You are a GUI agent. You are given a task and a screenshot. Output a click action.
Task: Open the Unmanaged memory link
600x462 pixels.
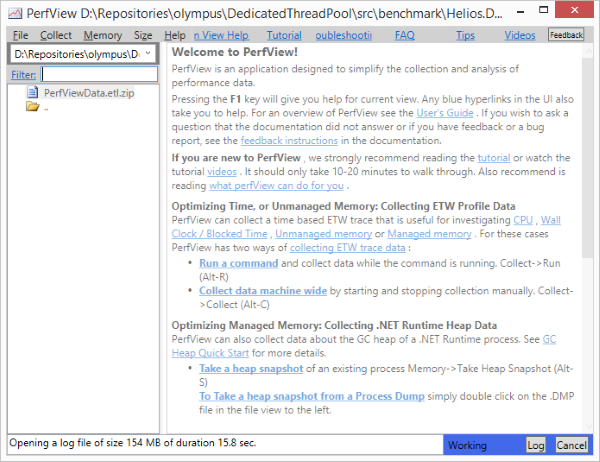(323, 233)
